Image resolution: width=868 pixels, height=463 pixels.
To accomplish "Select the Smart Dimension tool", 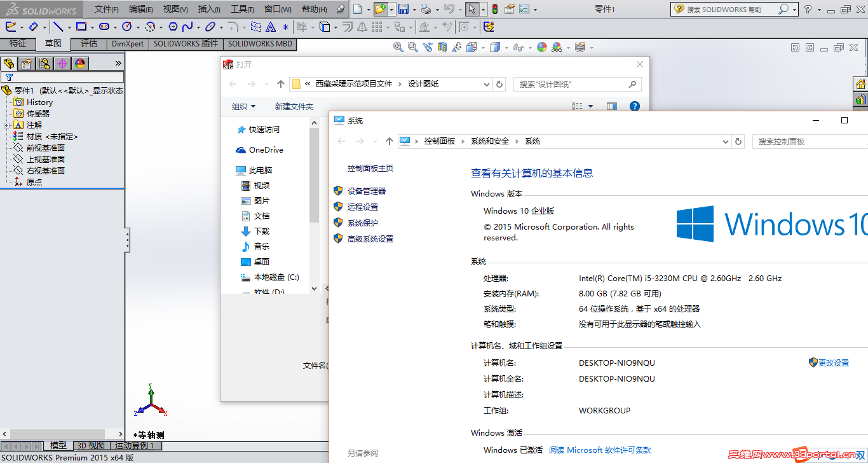I will 34,27.
